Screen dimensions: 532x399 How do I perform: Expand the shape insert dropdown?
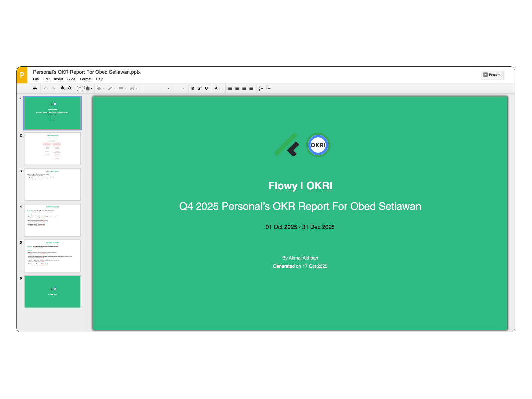pyautogui.click(x=92, y=89)
